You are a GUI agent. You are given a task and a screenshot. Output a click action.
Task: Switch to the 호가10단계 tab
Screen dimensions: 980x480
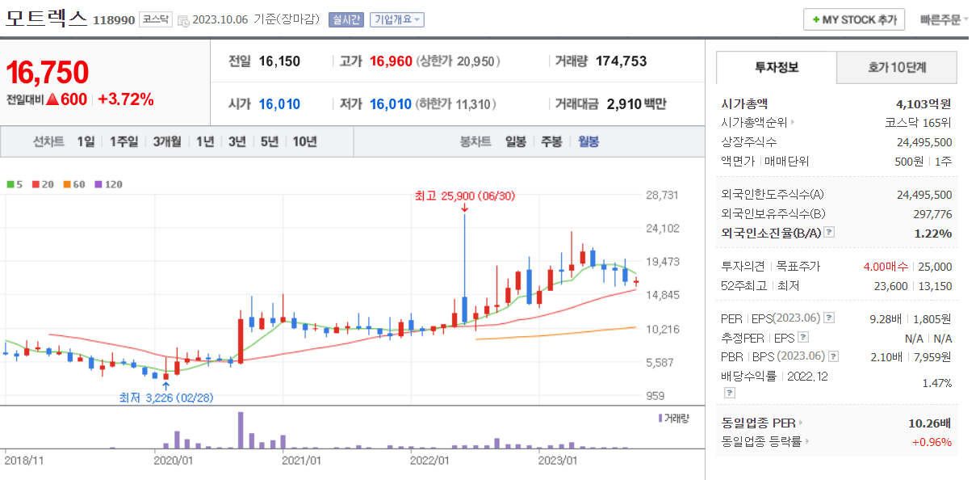click(x=897, y=68)
